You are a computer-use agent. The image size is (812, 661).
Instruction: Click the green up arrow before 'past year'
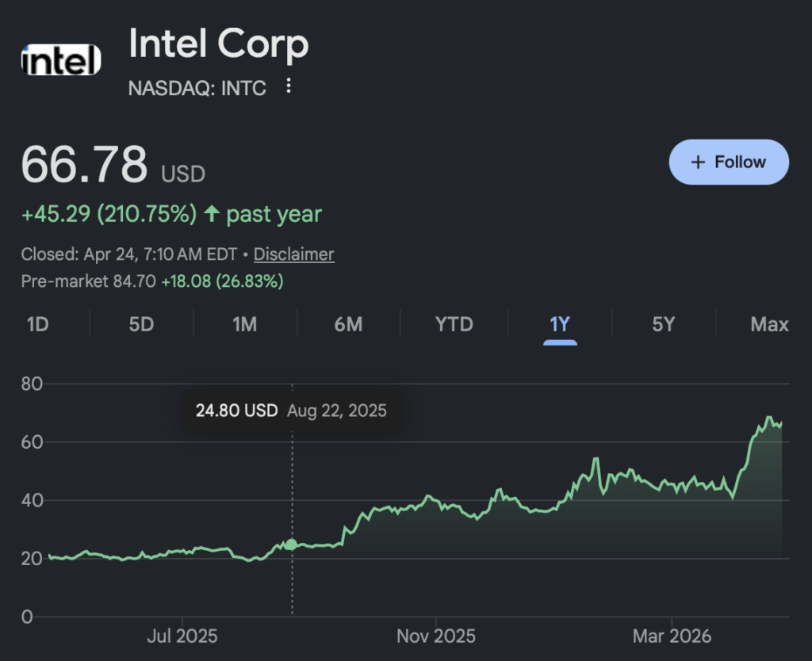(212, 214)
